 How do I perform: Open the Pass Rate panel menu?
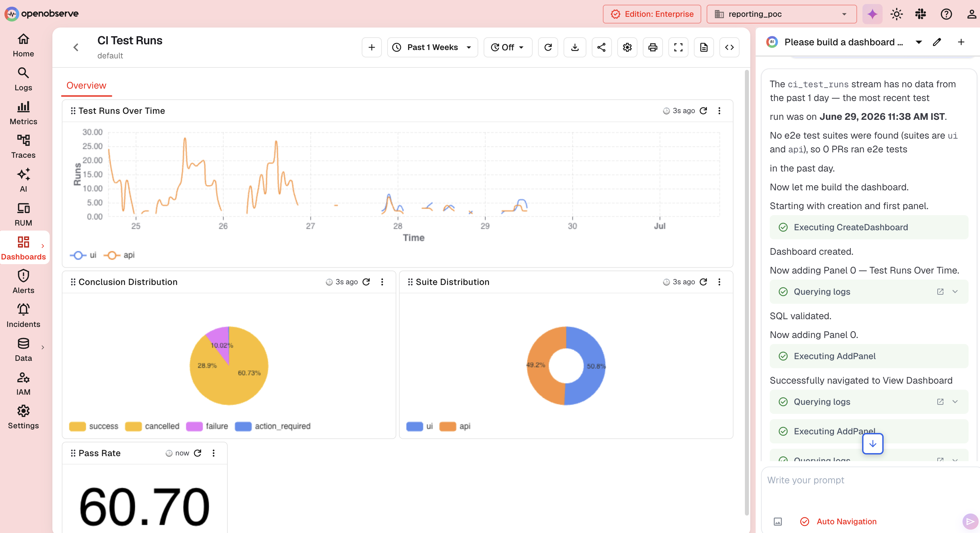click(213, 453)
